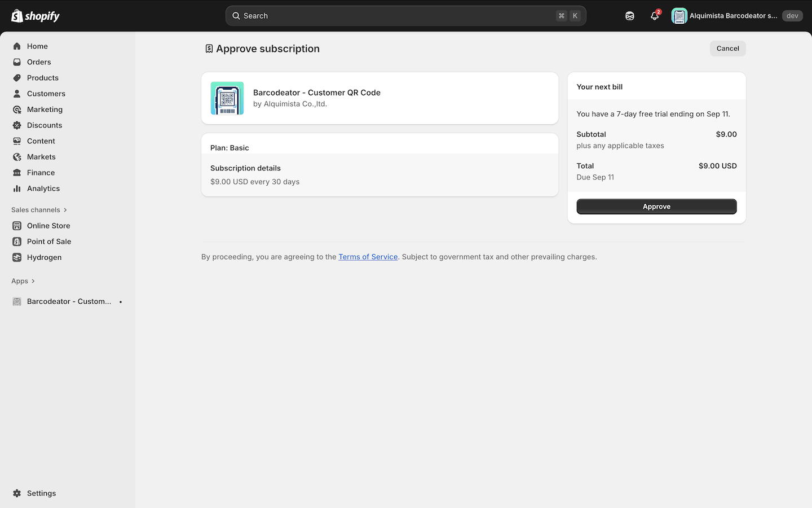Cancel the subscription approval
Image resolution: width=812 pixels, height=508 pixels.
(x=727, y=49)
